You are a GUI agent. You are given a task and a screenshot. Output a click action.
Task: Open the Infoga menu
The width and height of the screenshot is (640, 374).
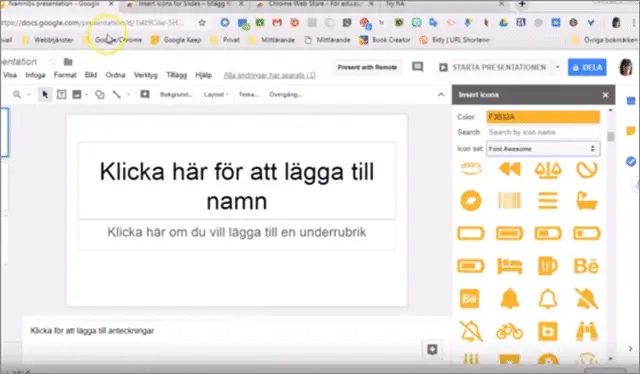tap(36, 75)
